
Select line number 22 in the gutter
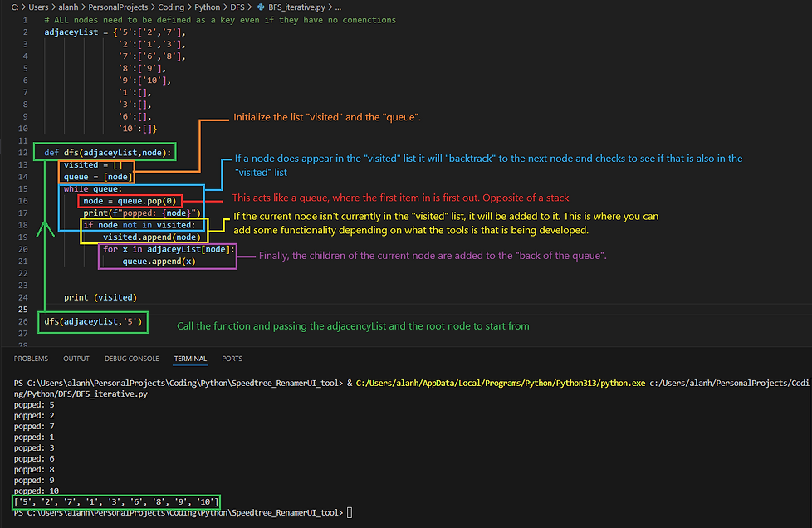pyautogui.click(x=22, y=273)
